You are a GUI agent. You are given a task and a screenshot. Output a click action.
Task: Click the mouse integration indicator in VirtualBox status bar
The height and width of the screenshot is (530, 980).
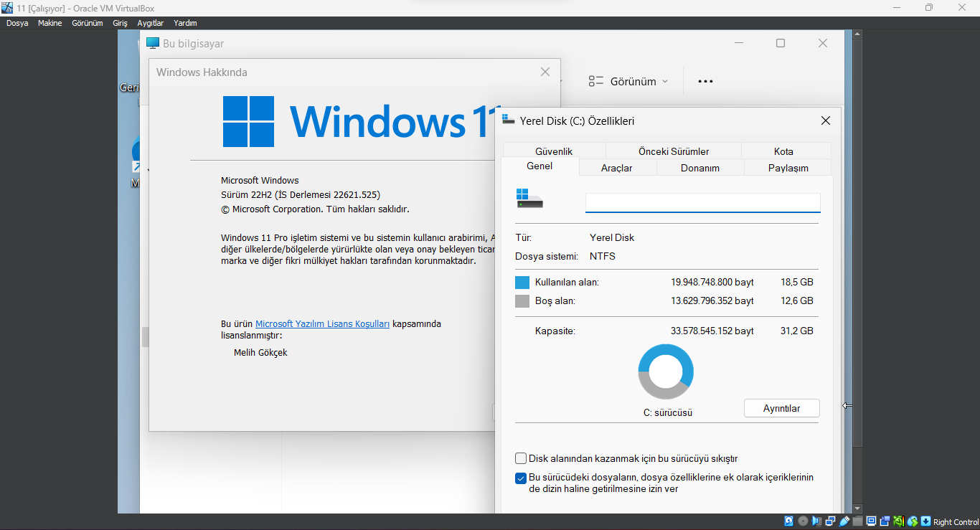coord(913,521)
